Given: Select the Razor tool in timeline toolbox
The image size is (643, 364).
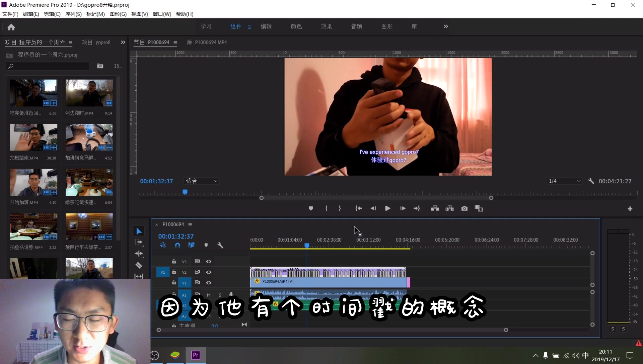Looking at the screenshot, I should coord(139,265).
